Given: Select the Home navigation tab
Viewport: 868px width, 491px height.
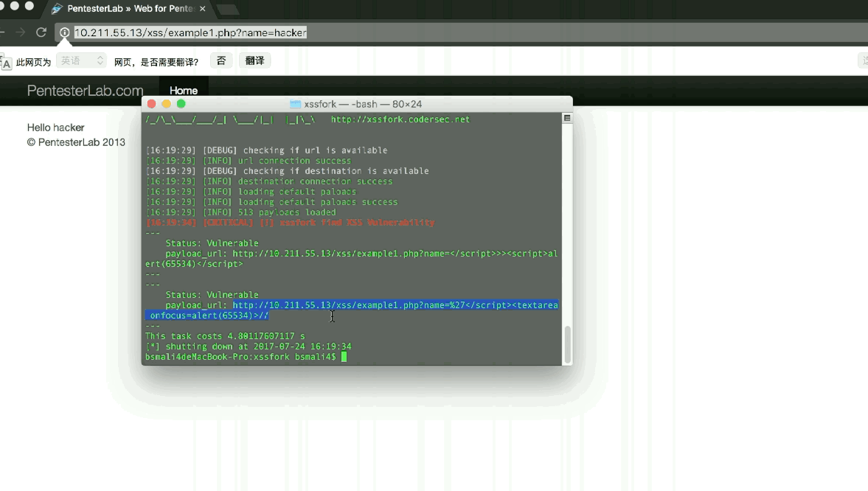Looking at the screenshot, I should [x=184, y=91].
